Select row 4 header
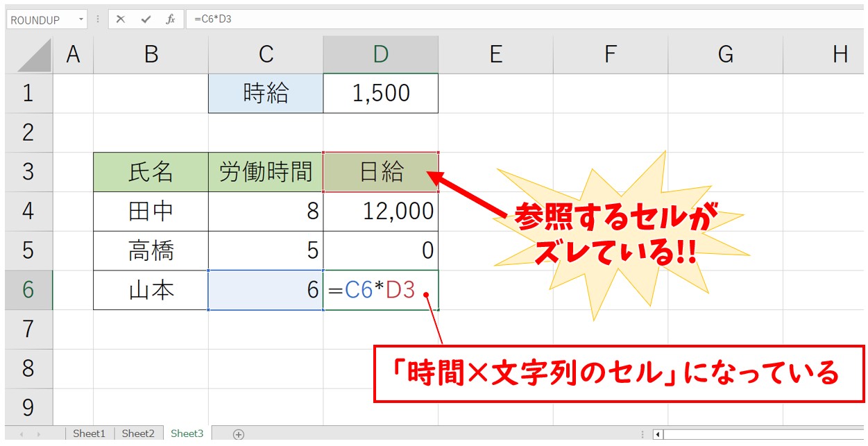 click(x=28, y=212)
